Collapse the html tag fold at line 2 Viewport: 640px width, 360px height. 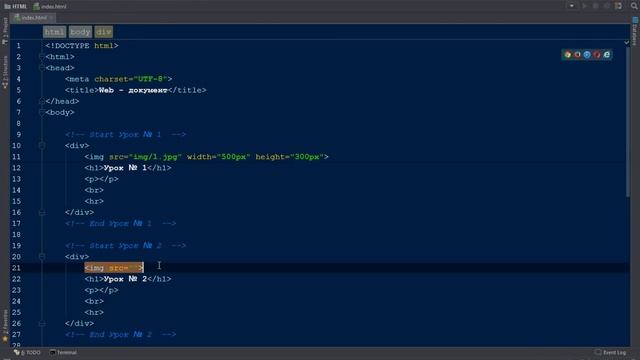click(42, 56)
